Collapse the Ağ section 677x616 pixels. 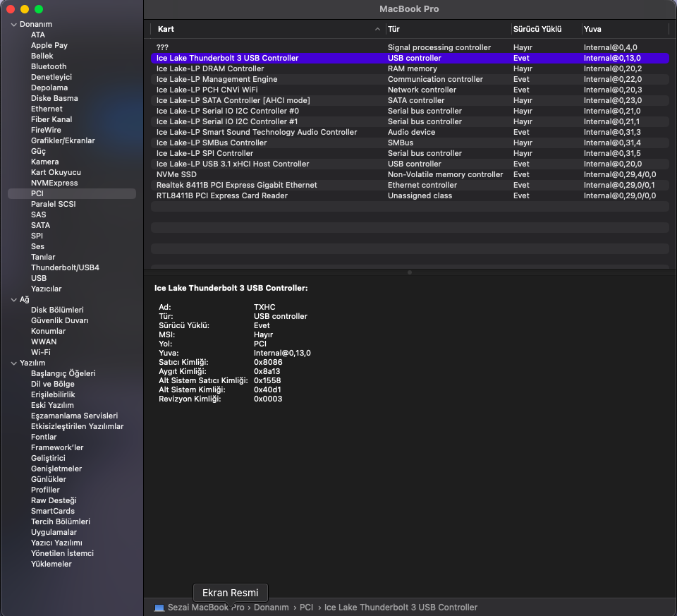(13, 300)
